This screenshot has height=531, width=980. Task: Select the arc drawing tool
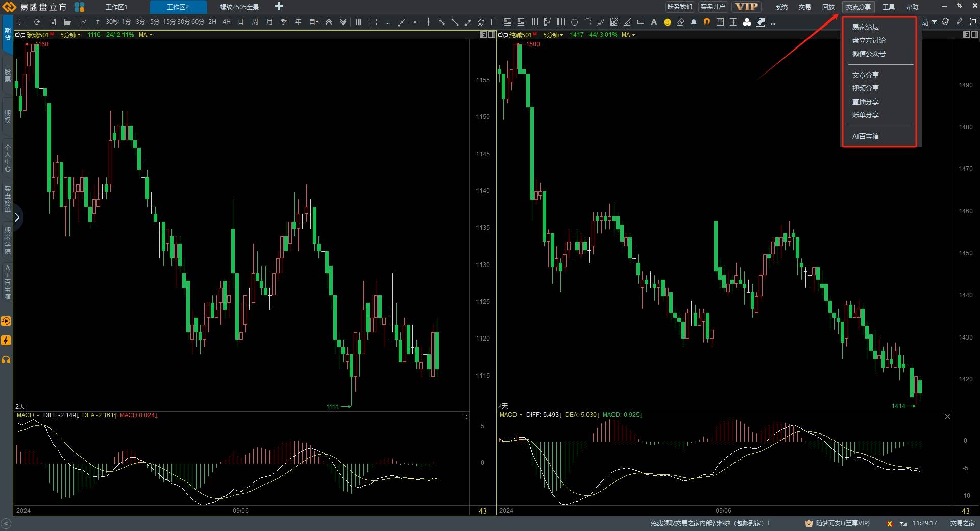[587, 22]
